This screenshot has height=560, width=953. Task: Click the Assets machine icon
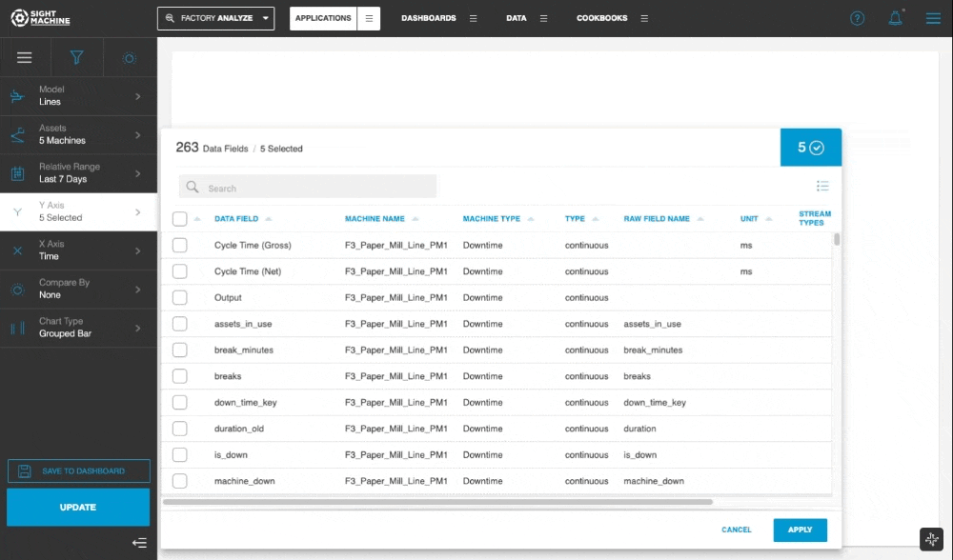tap(17, 135)
